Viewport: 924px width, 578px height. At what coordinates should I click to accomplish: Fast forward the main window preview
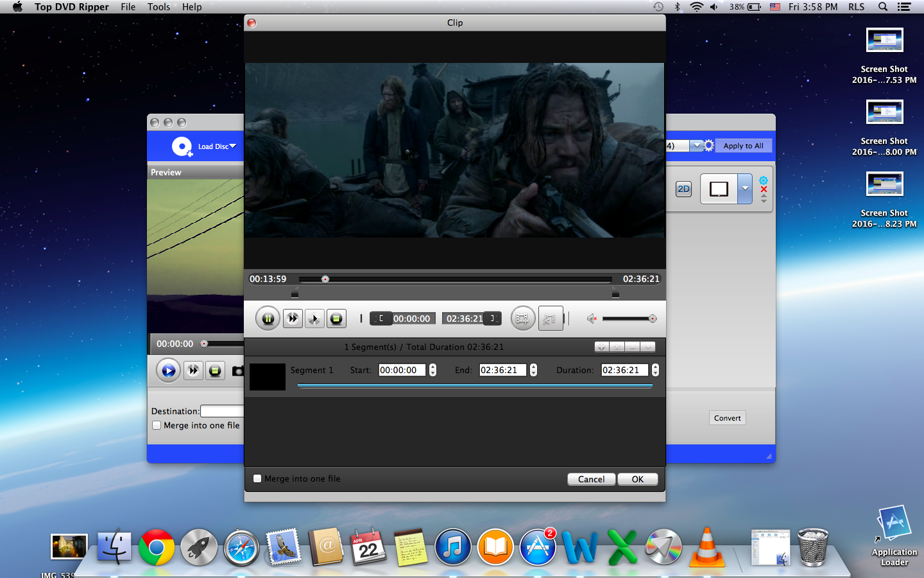(x=193, y=371)
